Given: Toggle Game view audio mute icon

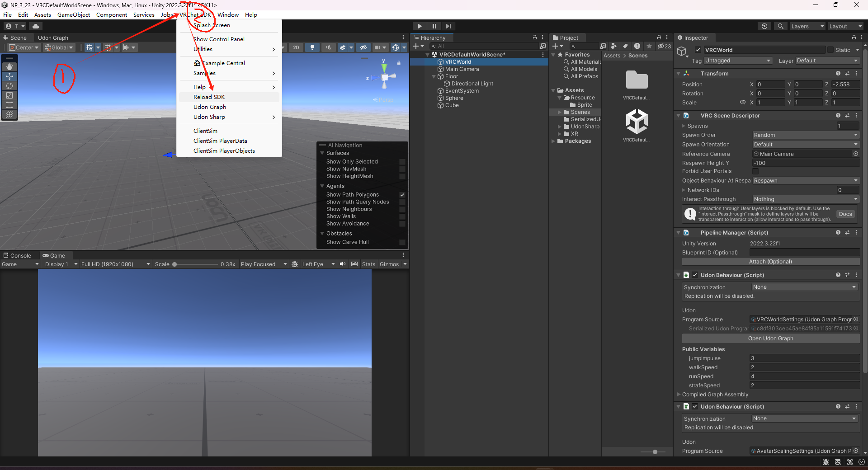Looking at the screenshot, I should pos(343,264).
